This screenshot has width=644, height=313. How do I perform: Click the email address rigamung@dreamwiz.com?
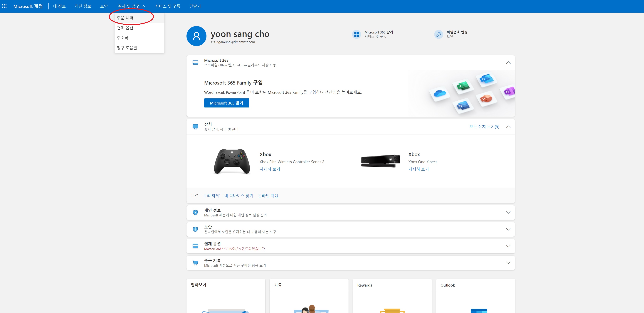pos(236,42)
